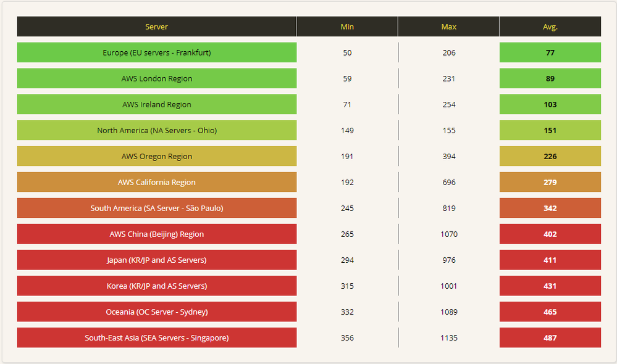Select the North America average value 151
This screenshot has width=617, height=364.
[x=550, y=130]
